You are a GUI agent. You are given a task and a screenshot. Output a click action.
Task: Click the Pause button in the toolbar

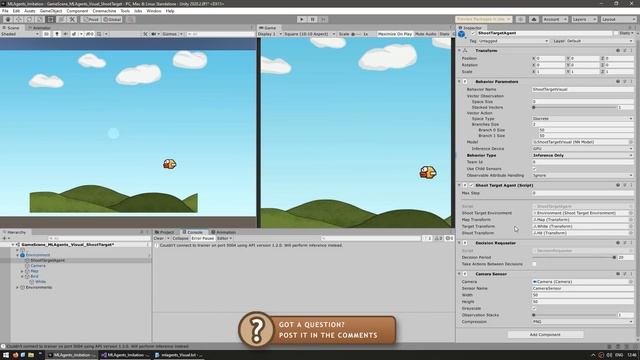pyautogui.click(x=313, y=19)
